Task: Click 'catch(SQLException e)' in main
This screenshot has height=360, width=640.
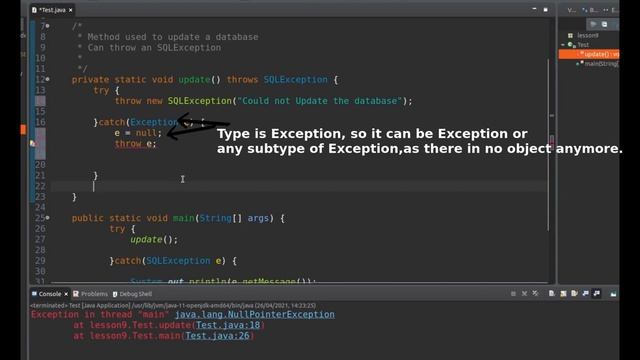Action: (170, 261)
